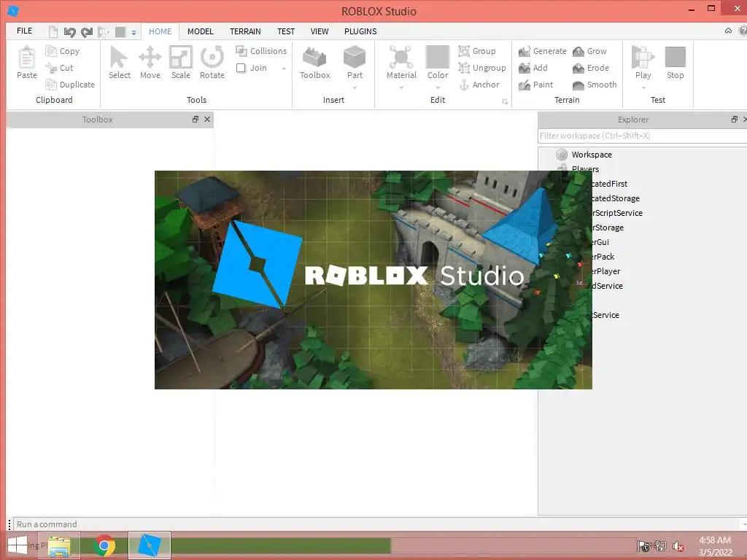Screen dimensions: 747x560
Task: Open quick access toolbar customize dropdown
Action: coord(134,32)
